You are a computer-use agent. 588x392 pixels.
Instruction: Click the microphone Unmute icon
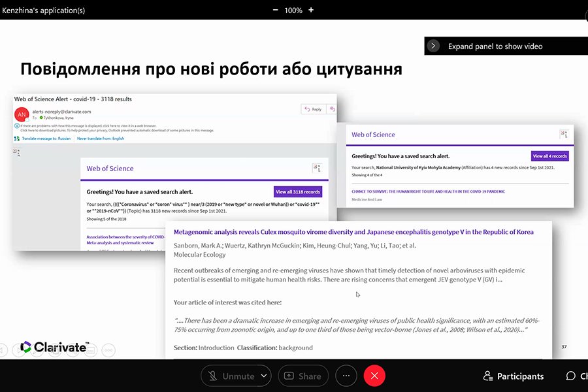(x=213, y=376)
